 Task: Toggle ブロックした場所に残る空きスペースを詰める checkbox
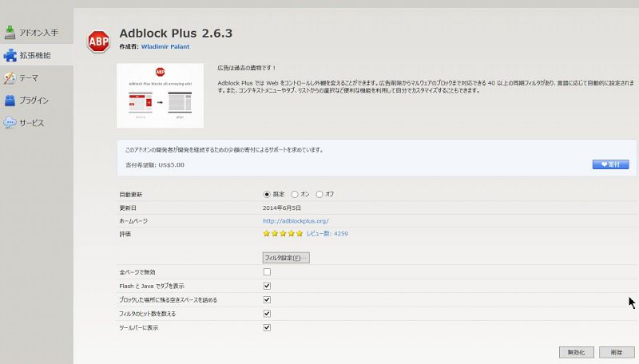coord(267,299)
